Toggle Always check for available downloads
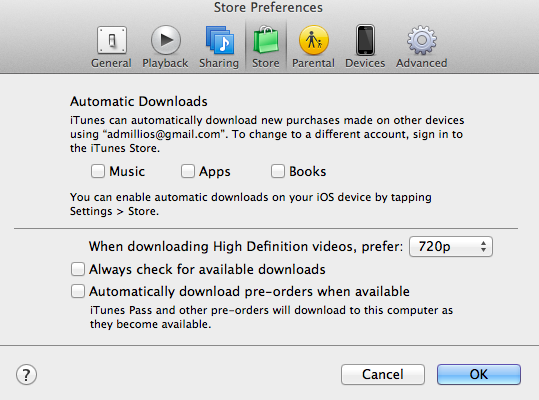 click(x=78, y=269)
